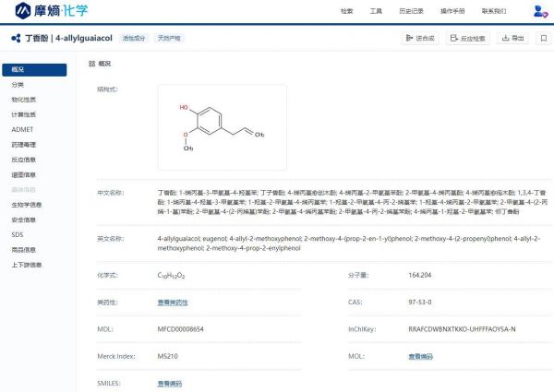Image resolution: width=554 pixels, height=392 pixels.
Task: Click the 导出 export button
Action: coord(512,38)
